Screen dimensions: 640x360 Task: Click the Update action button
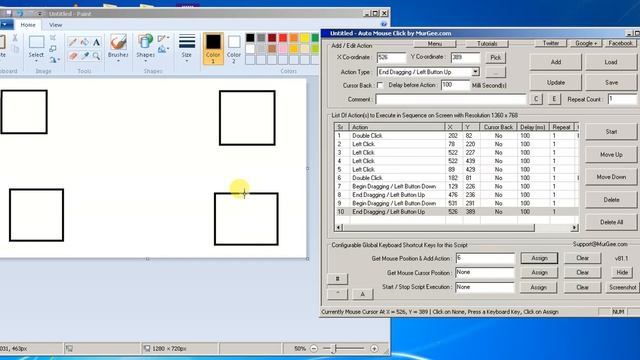(556, 82)
